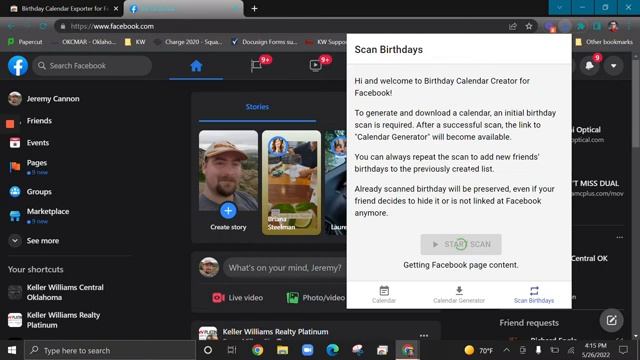This screenshot has width=640, height=360.
Task: Open Briana Steelman's story card
Action: [291, 182]
